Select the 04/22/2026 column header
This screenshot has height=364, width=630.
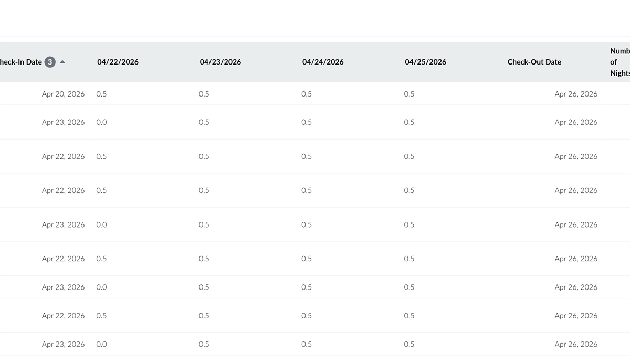tap(118, 62)
